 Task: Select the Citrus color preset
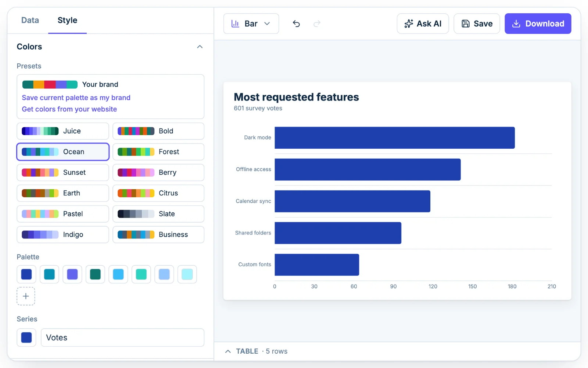pos(158,193)
